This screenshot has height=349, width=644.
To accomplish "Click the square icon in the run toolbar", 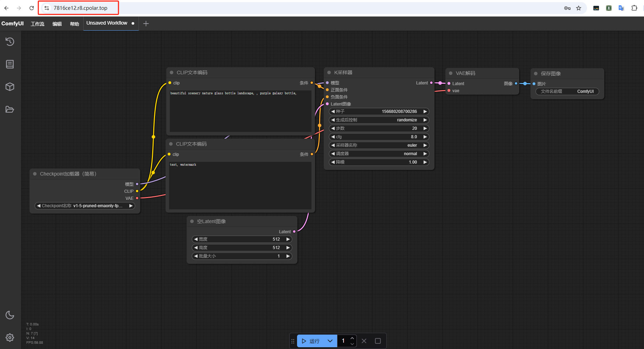I will (378, 341).
